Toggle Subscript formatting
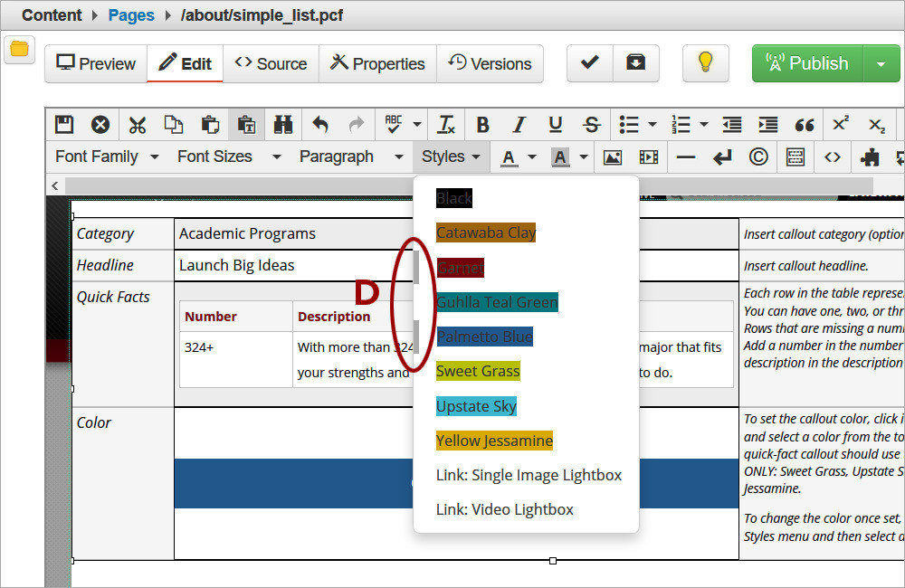This screenshot has height=588, width=905. pos(877,125)
